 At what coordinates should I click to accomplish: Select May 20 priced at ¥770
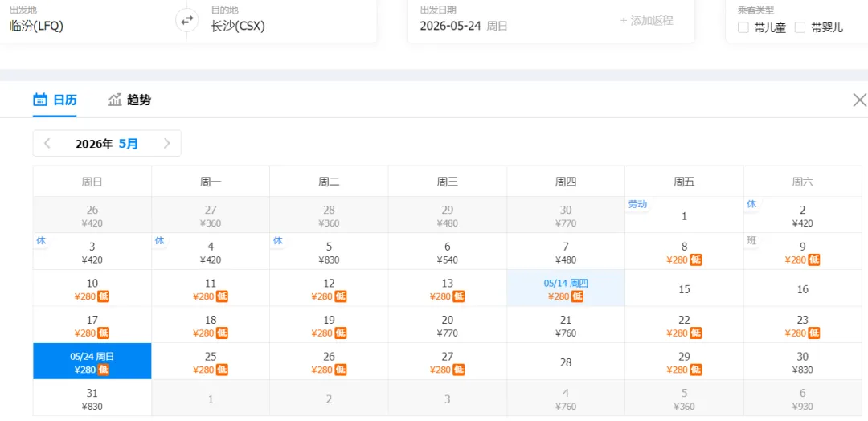448,325
